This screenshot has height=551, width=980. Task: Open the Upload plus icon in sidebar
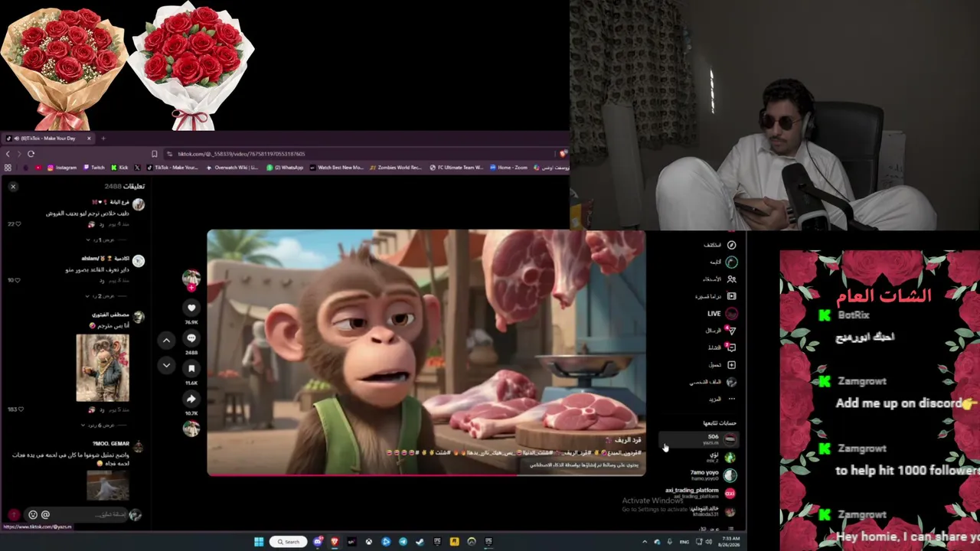click(731, 365)
